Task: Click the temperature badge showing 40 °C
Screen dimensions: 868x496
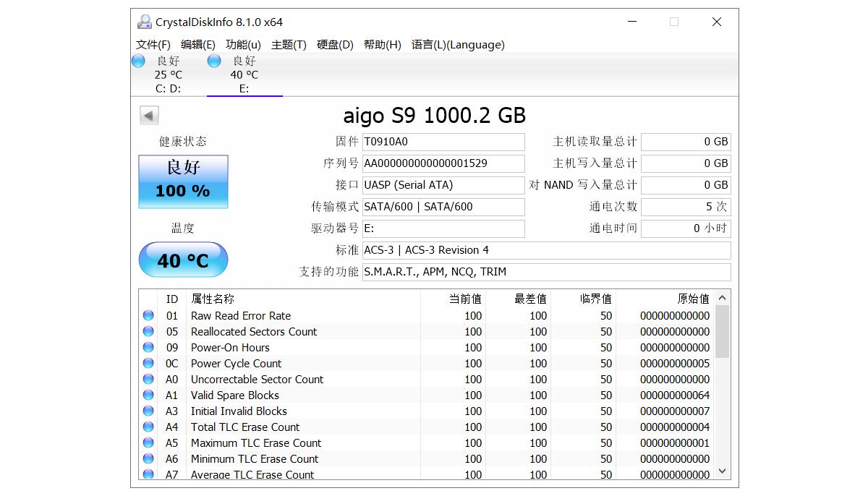Action: 182,259
